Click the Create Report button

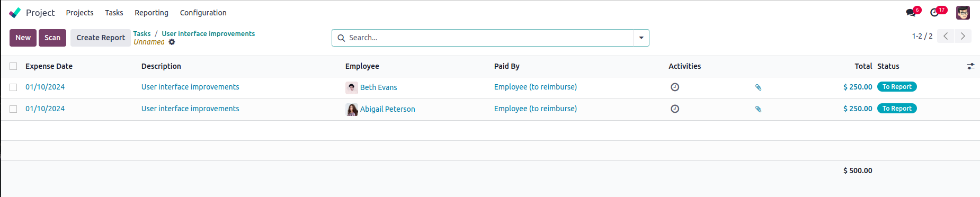click(101, 38)
